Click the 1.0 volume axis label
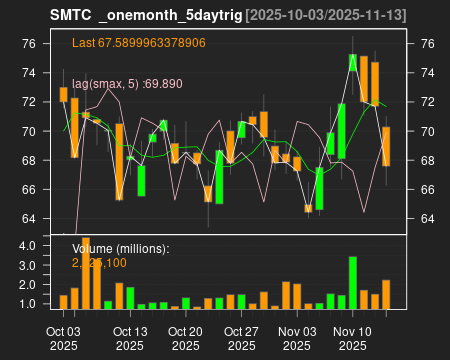Screen dimensions: 450x360 [27, 304]
